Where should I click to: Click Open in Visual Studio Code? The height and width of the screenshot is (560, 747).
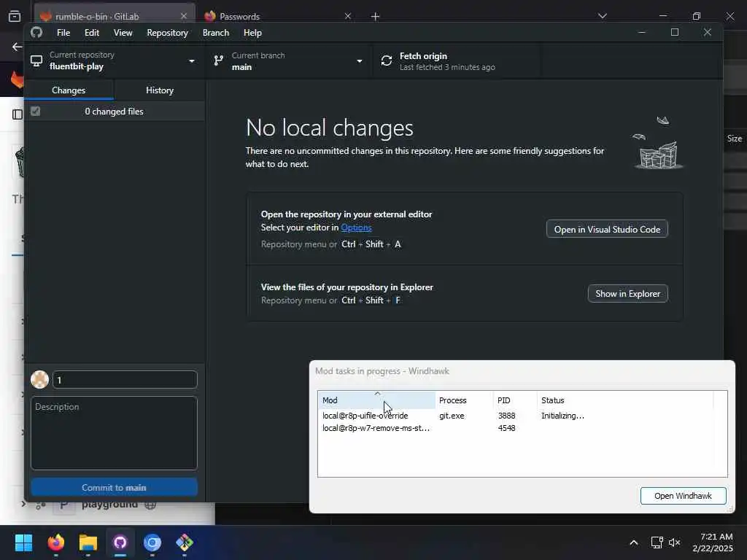click(607, 229)
